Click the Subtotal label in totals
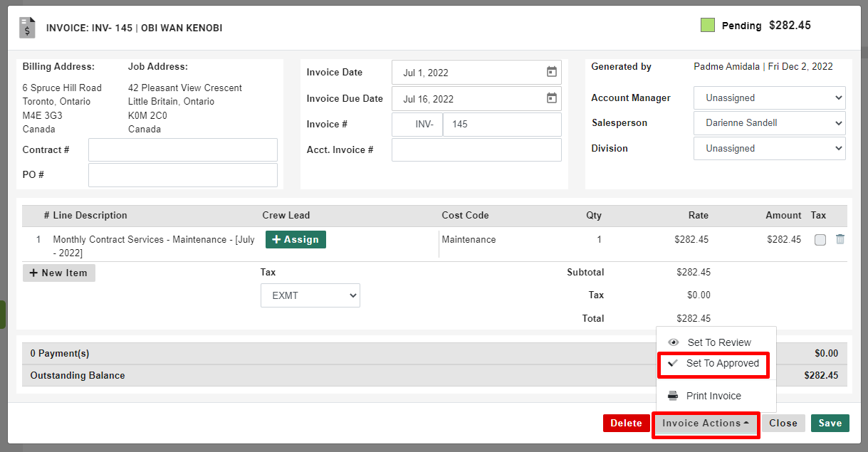Viewport: 868px width, 452px height. click(585, 273)
